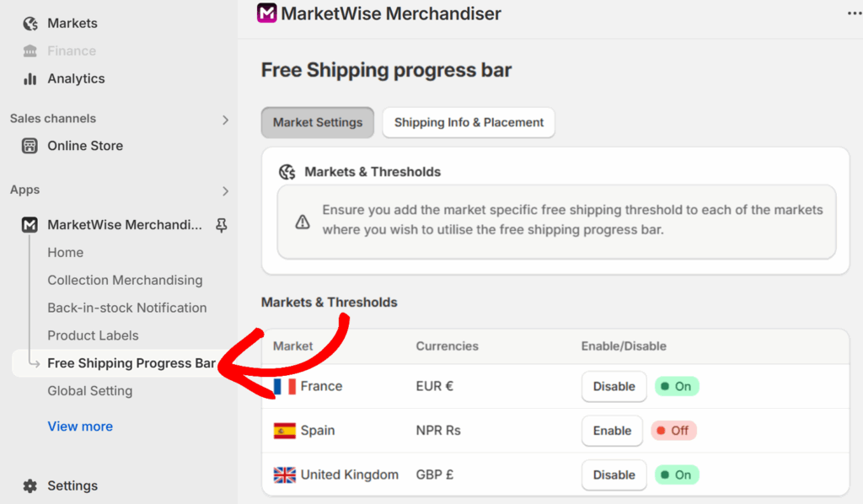The image size is (863, 504).
Task: Click the Settings gear icon
Action: click(x=30, y=485)
